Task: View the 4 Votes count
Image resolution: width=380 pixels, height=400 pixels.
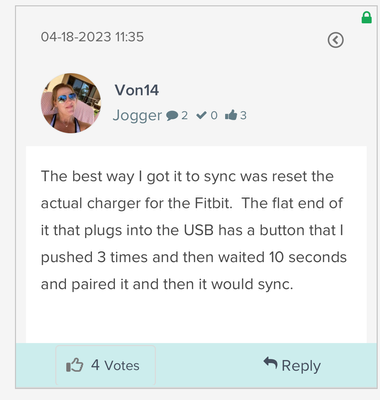Action: click(x=115, y=365)
